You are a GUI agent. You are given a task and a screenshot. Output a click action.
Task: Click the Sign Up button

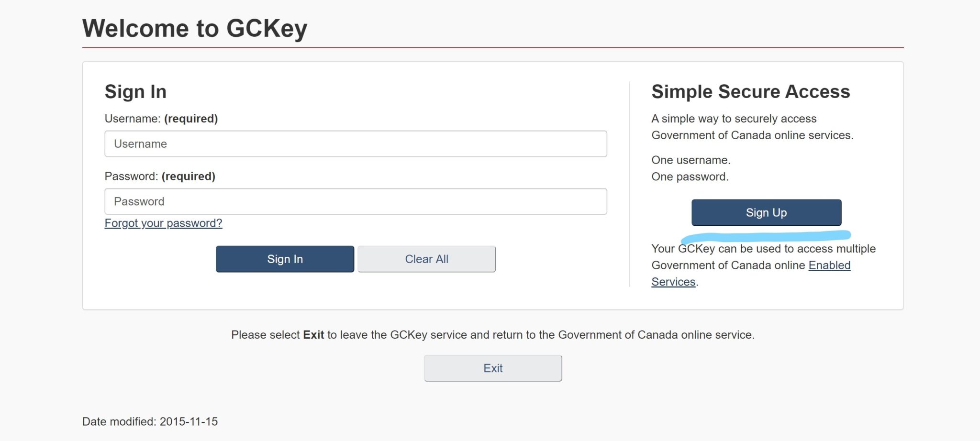[766, 213]
